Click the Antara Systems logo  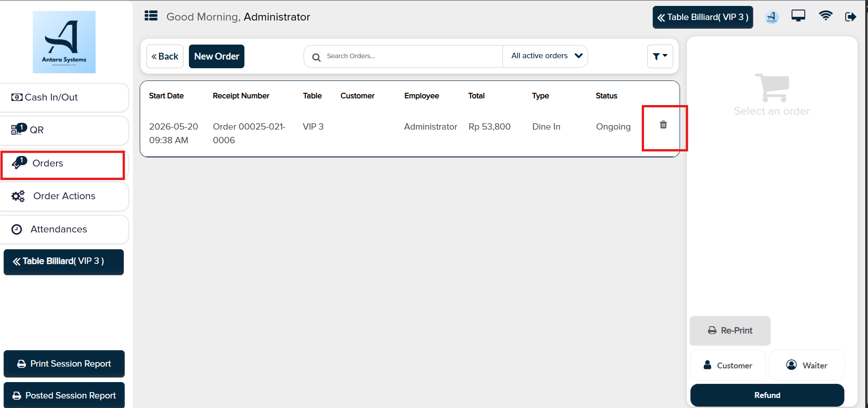pyautogui.click(x=64, y=42)
